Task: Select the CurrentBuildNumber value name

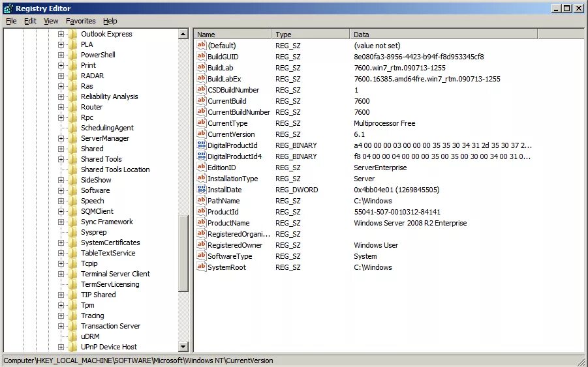Action: pyautogui.click(x=239, y=112)
